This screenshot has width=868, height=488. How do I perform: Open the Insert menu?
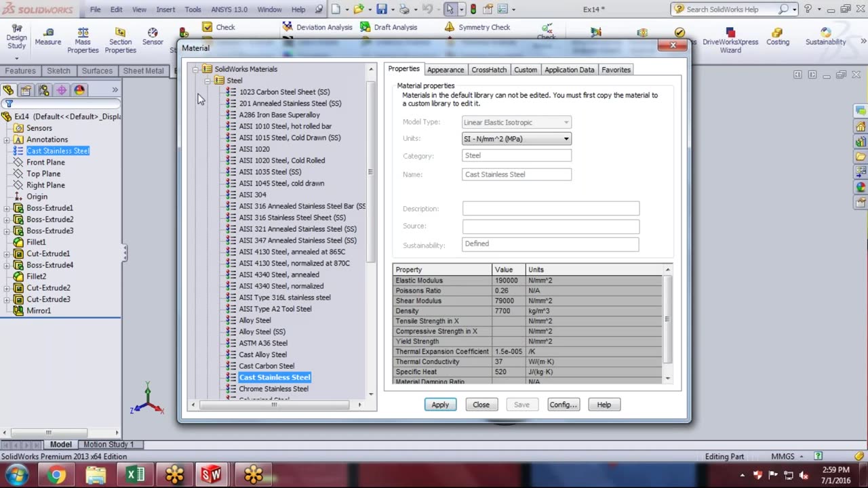click(x=165, y=9)
